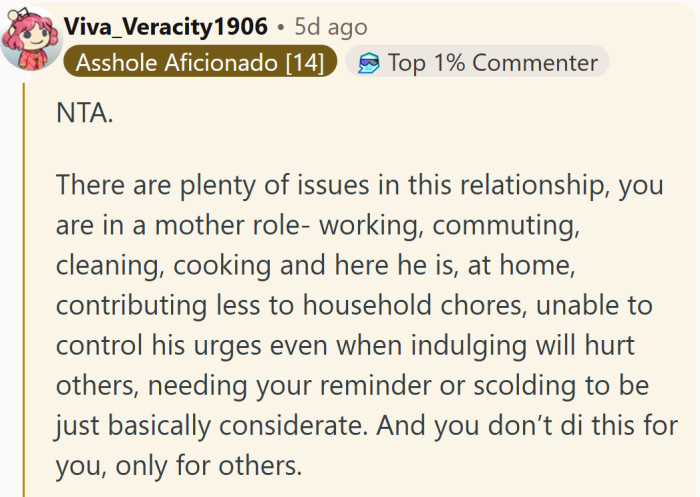This screenshot has height=497, width=700.
Task: Select the Top 1% Commenter badge
Action: coord(478,63)
